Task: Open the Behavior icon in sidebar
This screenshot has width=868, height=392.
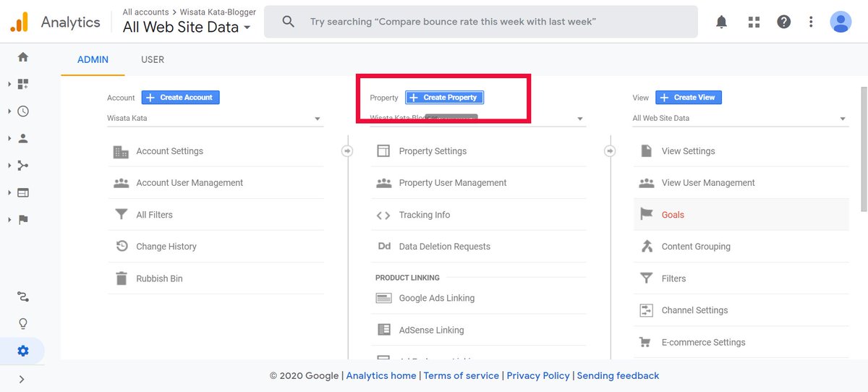Action: 23,192
